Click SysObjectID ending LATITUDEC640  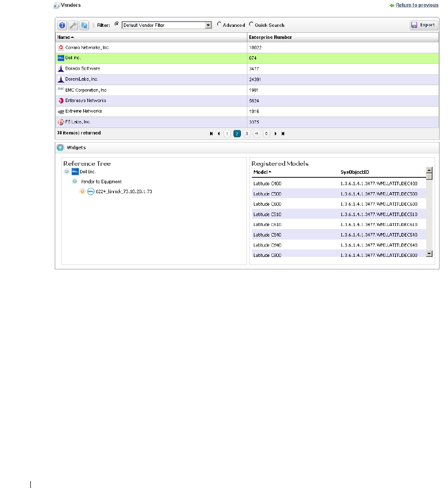tap(379, 245)
